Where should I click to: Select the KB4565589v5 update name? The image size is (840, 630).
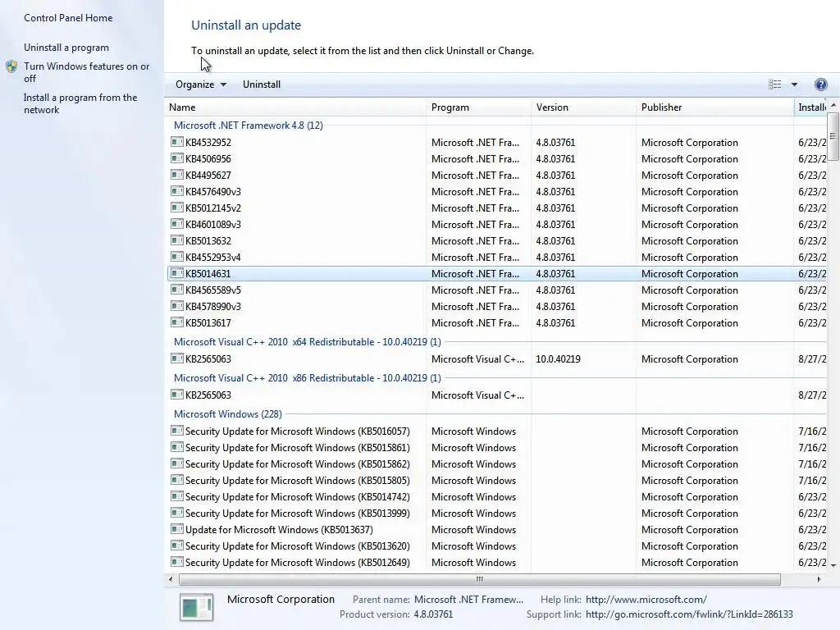coord(212,290)
